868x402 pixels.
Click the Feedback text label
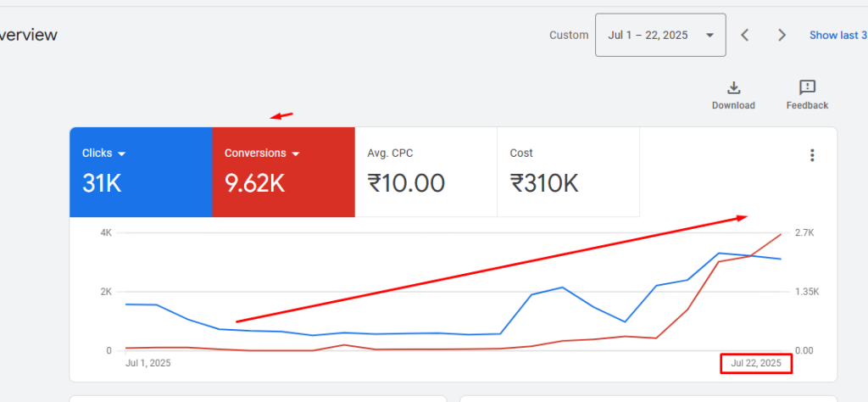[x=807, y=105]
